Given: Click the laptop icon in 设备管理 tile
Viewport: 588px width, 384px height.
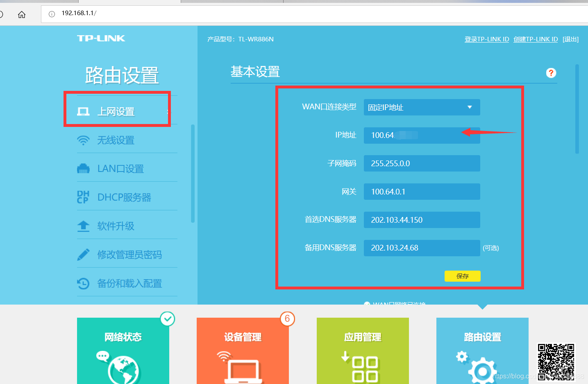Looking at the screenshot, I should click(x=243, y=372).
